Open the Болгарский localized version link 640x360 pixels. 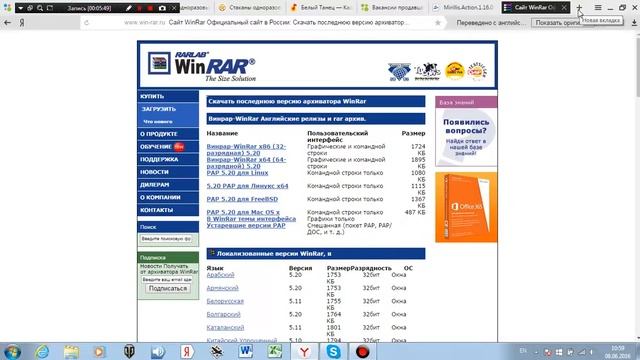point(223,314)
